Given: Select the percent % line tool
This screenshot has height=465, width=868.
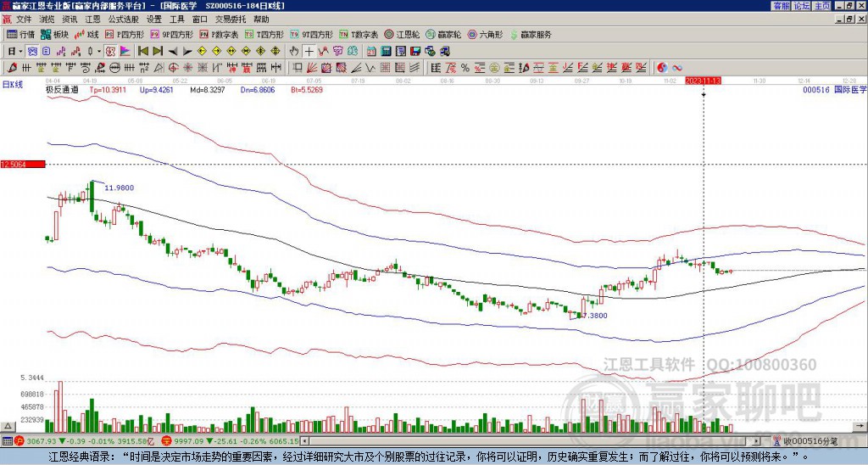Looking at the screenshot, I should click(x=465, y=68).
